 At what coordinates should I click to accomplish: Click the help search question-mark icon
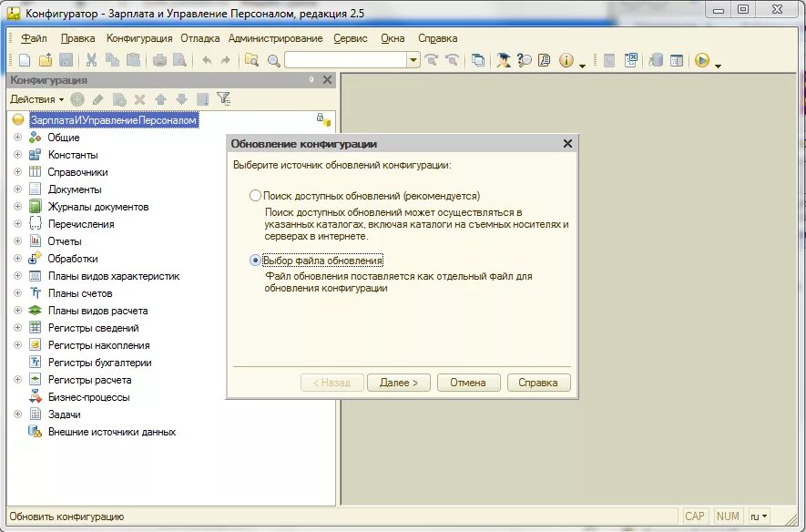524,60
